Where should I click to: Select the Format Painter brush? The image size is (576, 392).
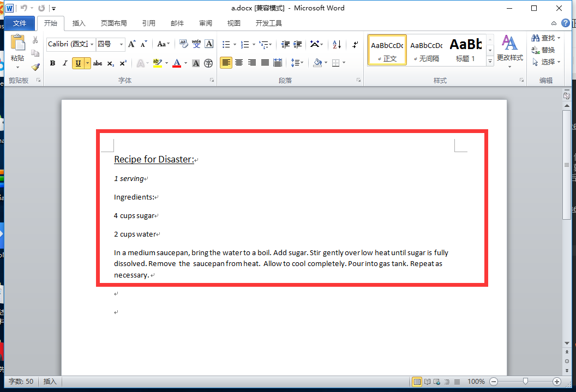coord(35,67)
